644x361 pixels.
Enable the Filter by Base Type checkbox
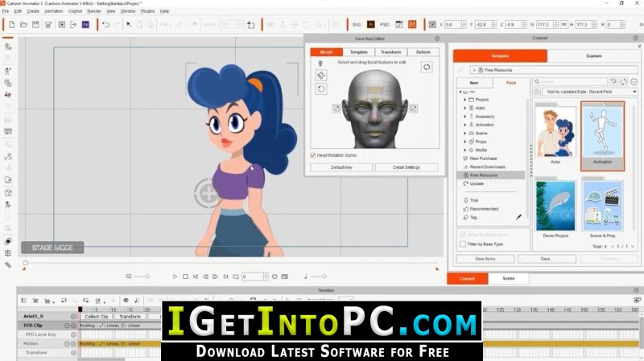coord(463,244)
